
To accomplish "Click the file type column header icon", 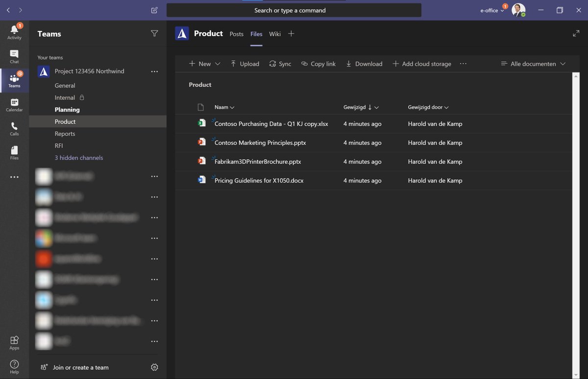I will pos(200,107).
